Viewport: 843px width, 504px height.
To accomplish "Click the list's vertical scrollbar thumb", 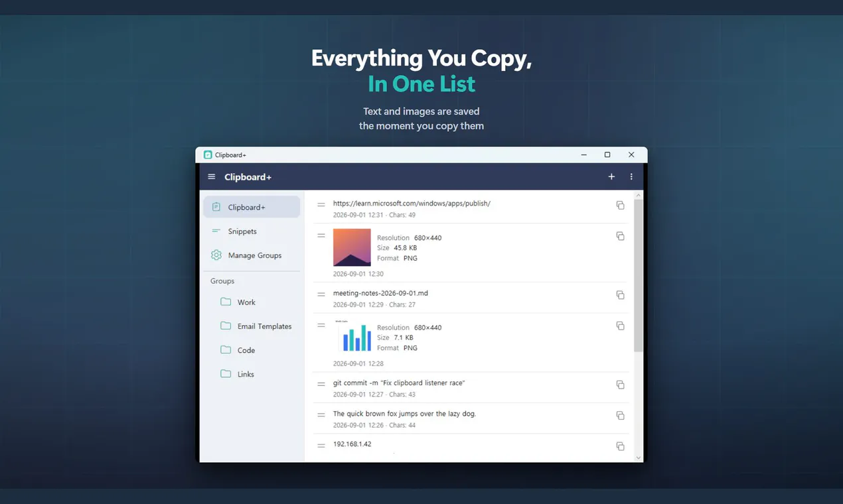I will click(638, 275).
